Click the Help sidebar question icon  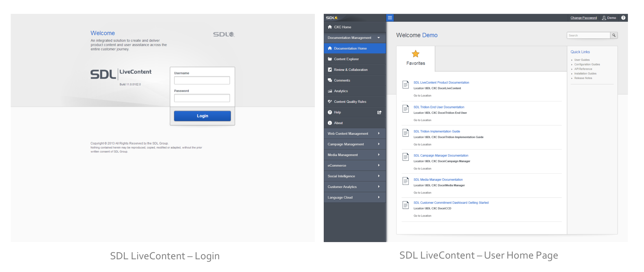(329, 112)
